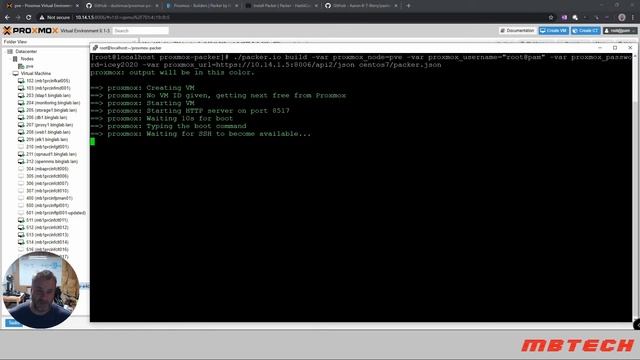Screen dimensions: 640x360
Task: Click the Documentation button
Action: pos(517,31)
